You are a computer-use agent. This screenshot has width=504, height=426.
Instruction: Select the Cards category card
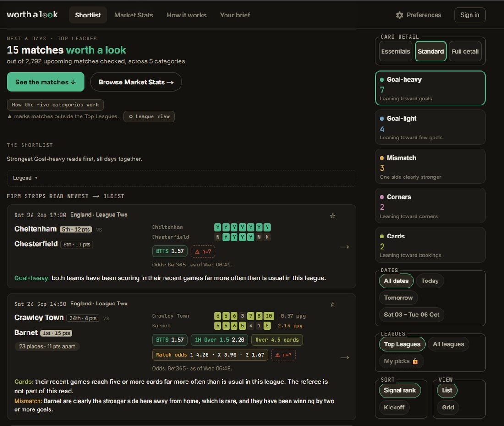pos(430,245)
